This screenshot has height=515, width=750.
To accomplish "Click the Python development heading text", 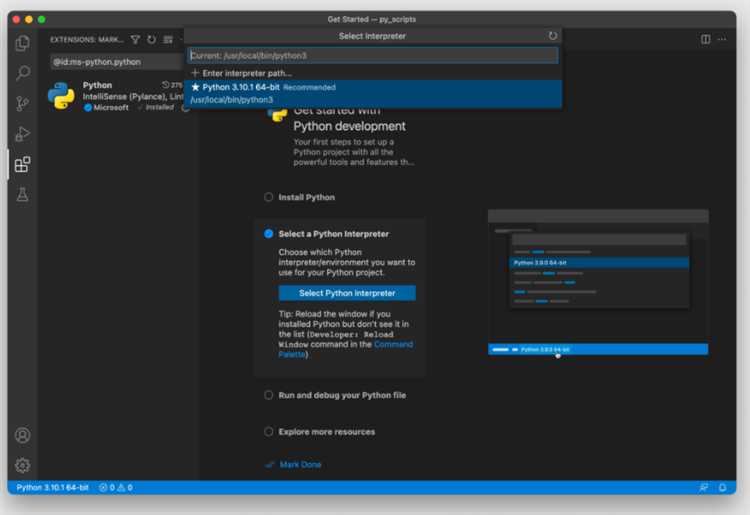I will coord(349,126).
